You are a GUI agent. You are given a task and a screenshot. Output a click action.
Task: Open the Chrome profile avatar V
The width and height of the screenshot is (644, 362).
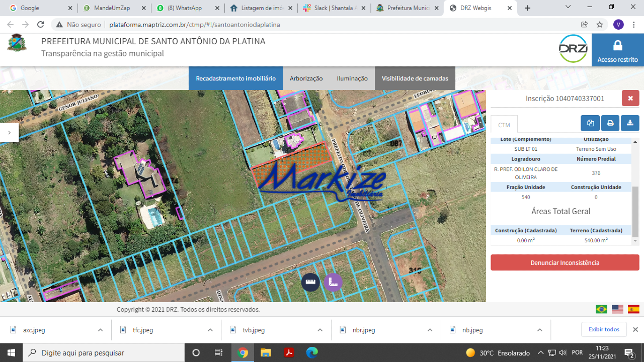(x=618, y=25)
